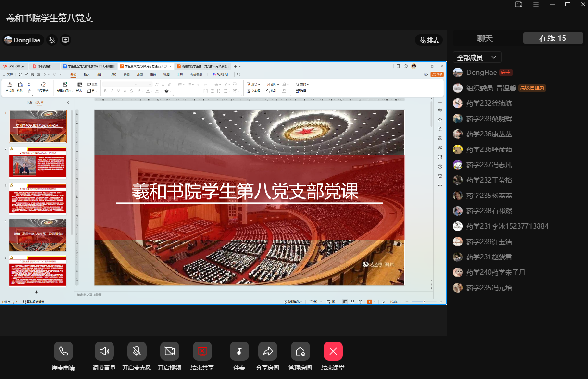This screenshot has width=588, height=379.
Task: Click the 连麦申请 phone icon
Action: coord(63,351)
